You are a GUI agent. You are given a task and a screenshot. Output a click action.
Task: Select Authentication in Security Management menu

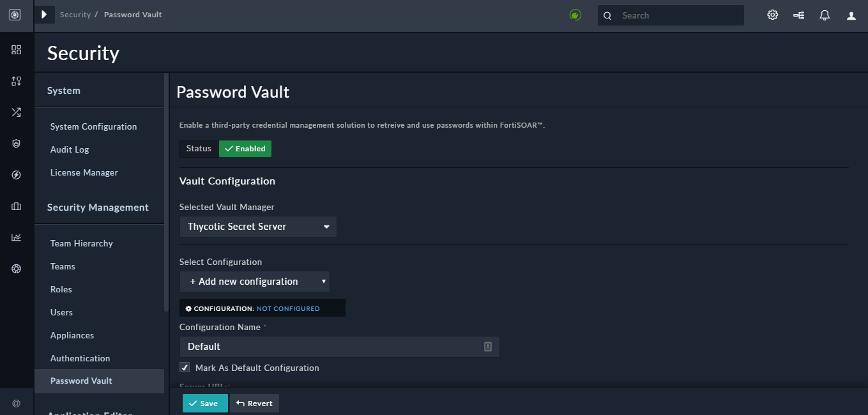point(80,358)
